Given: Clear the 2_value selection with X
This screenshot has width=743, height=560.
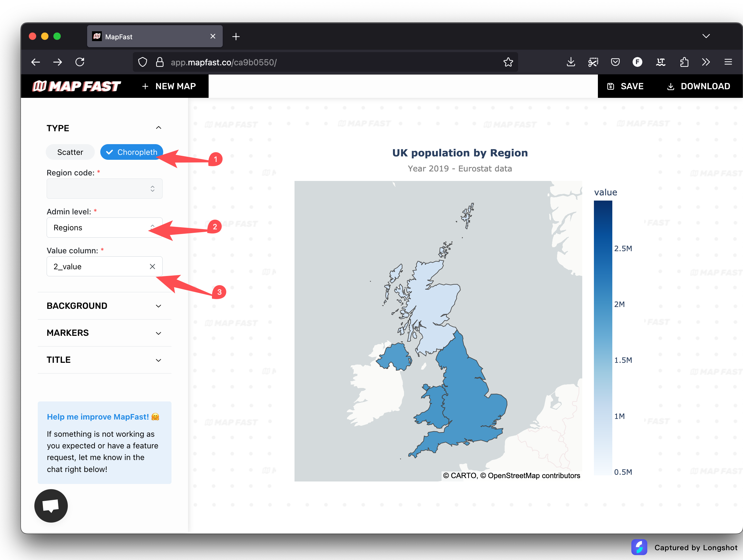Looking at the screenshot, I should [152, 267].
